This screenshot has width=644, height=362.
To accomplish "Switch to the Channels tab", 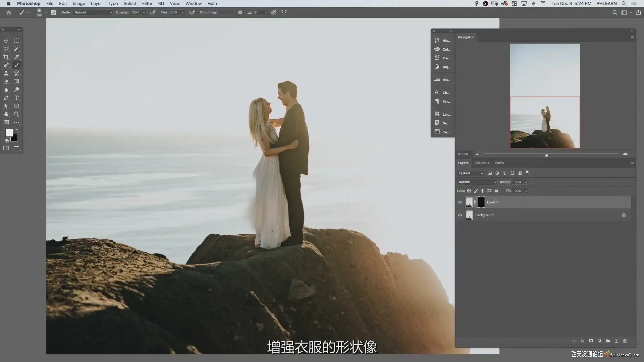I will point(482,163).
